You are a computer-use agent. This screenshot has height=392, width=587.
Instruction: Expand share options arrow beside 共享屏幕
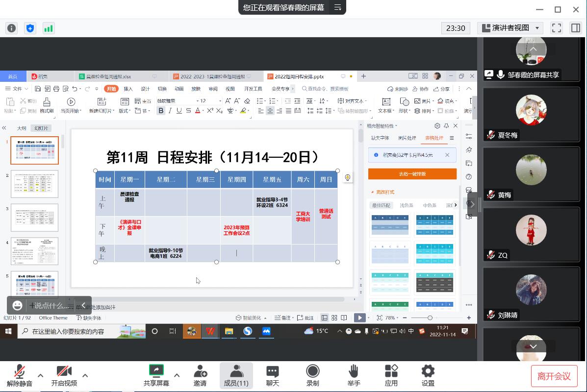coord(177,376)
